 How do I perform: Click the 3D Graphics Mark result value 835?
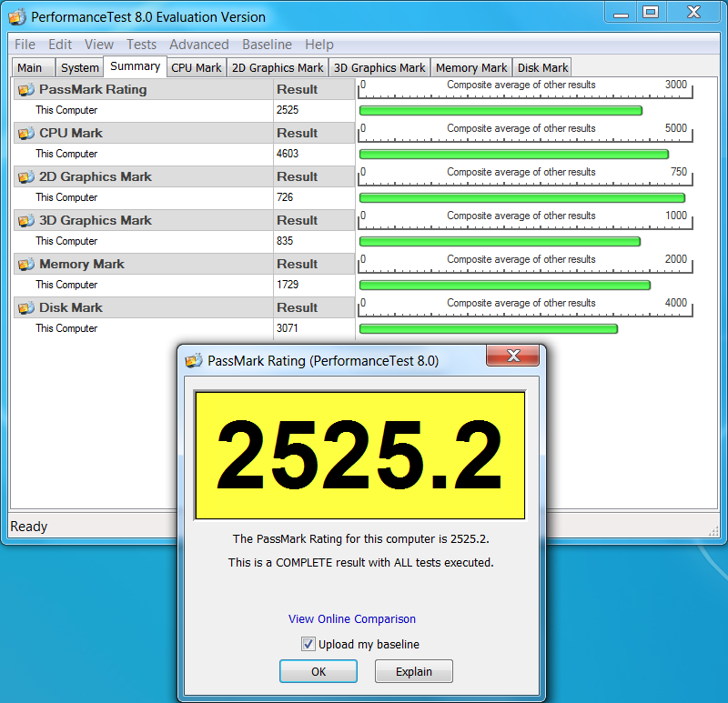click(x=285, y=241)
